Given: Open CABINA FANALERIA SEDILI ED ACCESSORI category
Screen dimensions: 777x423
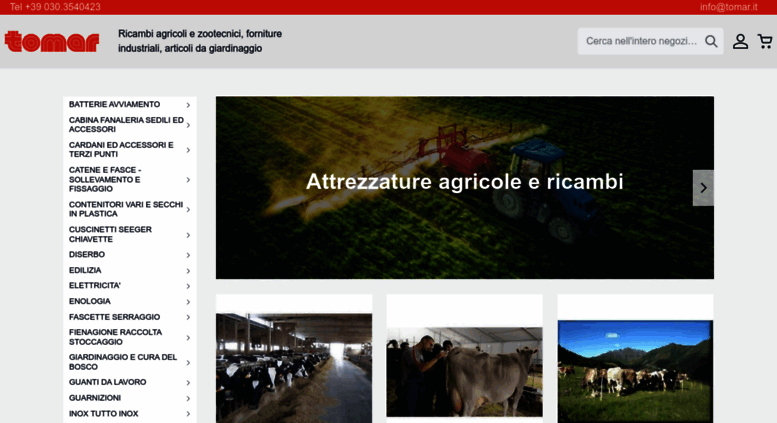Looking at the screenshot, I should pos(126,125).
